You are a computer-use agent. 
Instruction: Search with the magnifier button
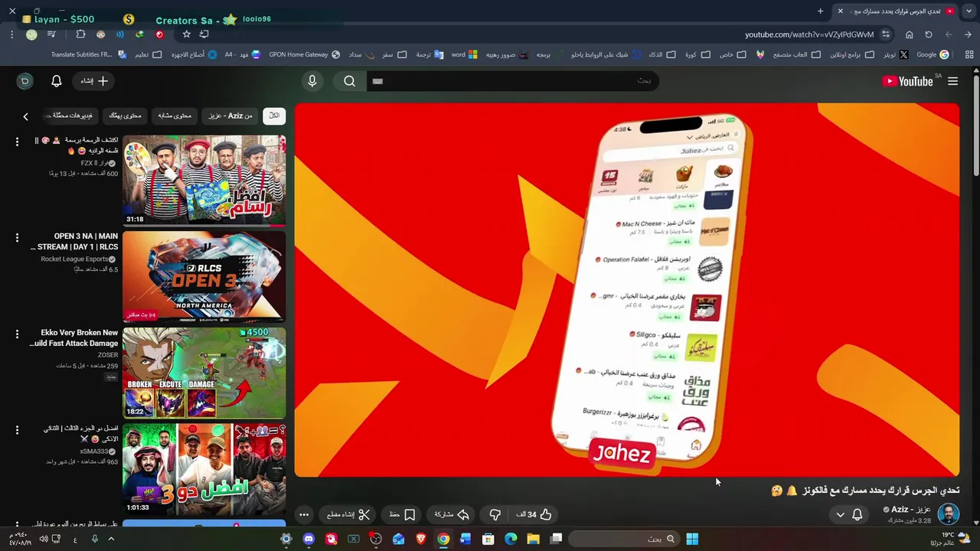pos(350,81)
